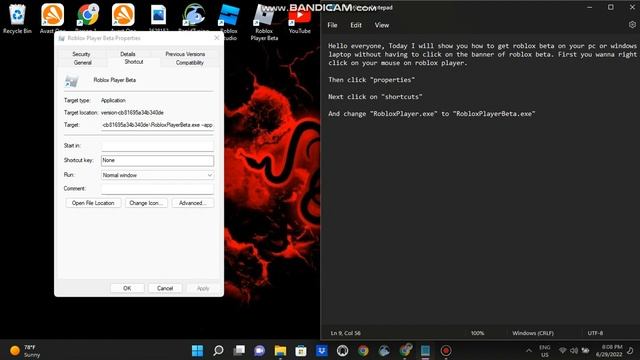Image resolution: width=640 pixels, height=360 pixels.
Task: Open the image file icon on desktop
Action: (x=158, y=18)
